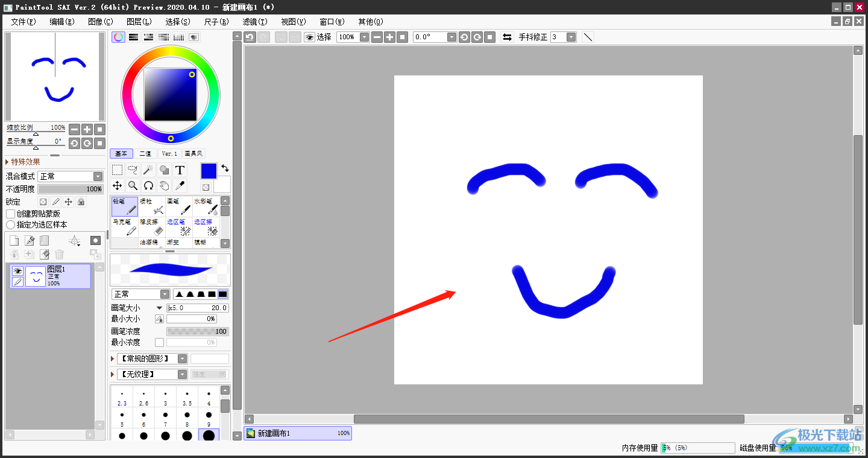Toggle the scratchpad panel icon
Screen dimensions: 868x458
(193, 37)
